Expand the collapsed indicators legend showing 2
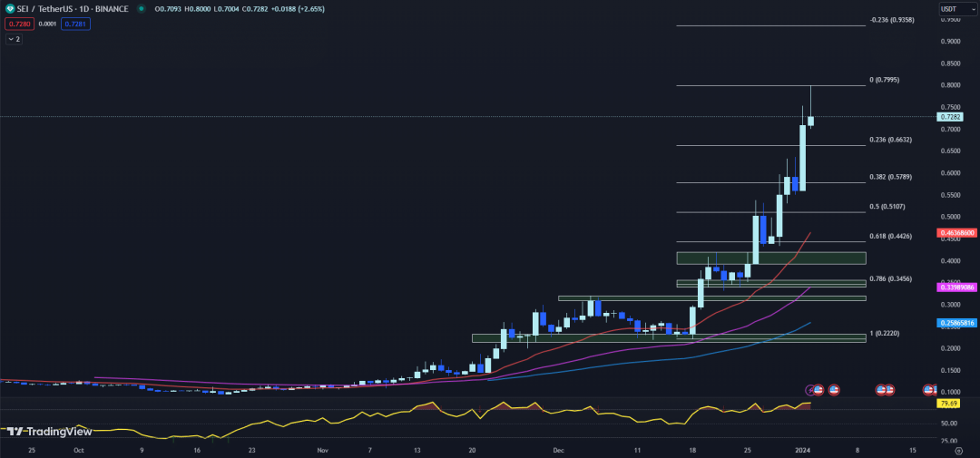This screenshot has height=458, width=980. pyautogui.click(x=14, y=39)
